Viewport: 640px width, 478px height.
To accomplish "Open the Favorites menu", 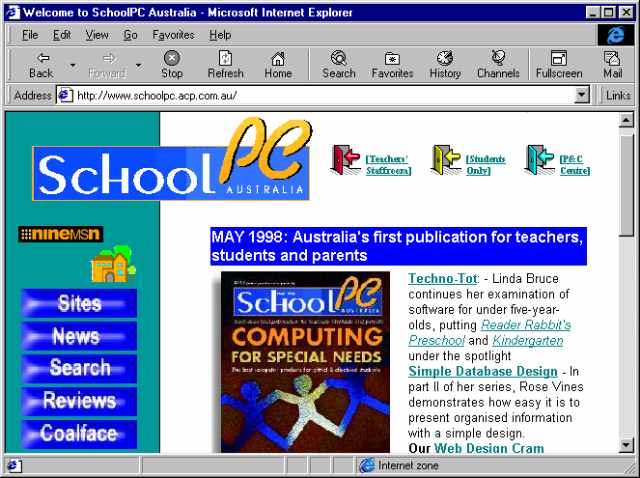I will pos(173,35).
